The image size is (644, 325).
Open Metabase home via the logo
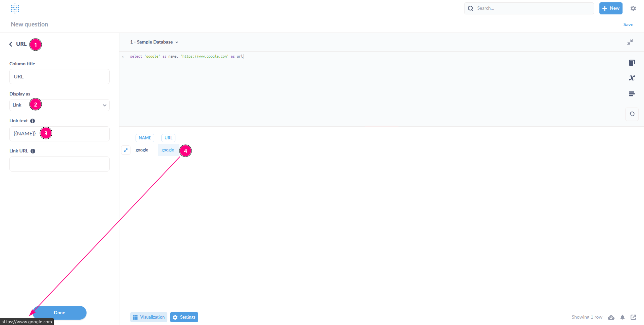coord(15,8)
